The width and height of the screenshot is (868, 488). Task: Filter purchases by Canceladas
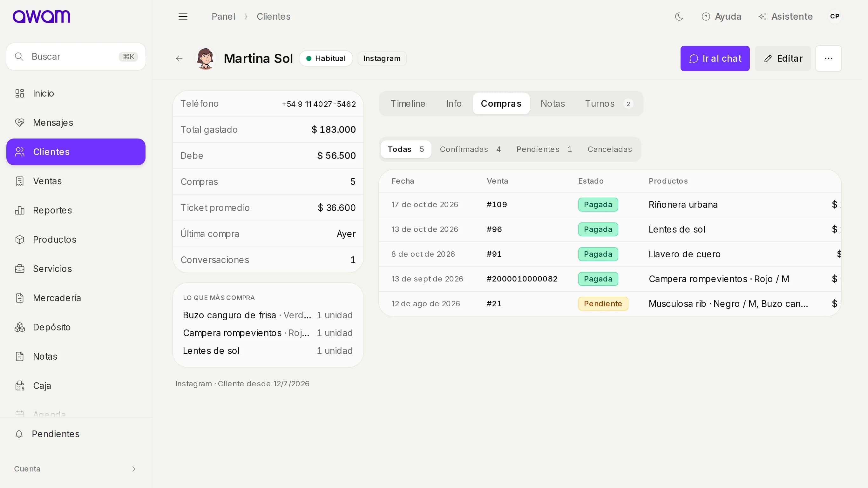pyautogui.click(x=610, y=149)
